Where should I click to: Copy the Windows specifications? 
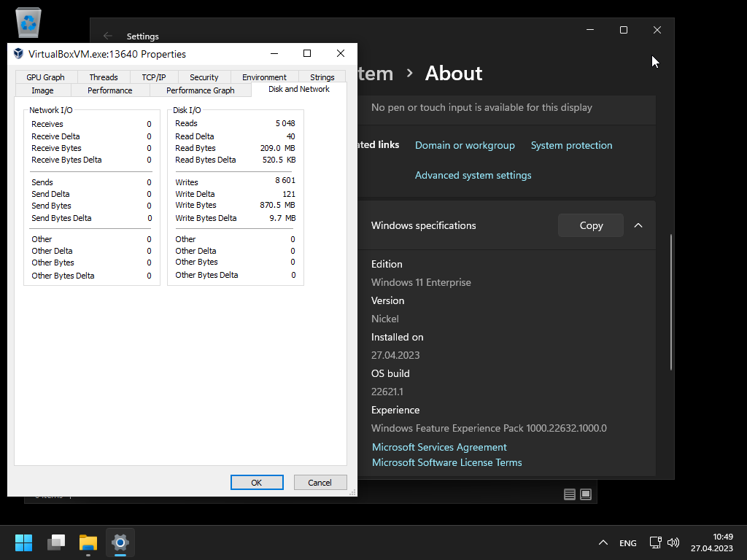tap(591, 225)
